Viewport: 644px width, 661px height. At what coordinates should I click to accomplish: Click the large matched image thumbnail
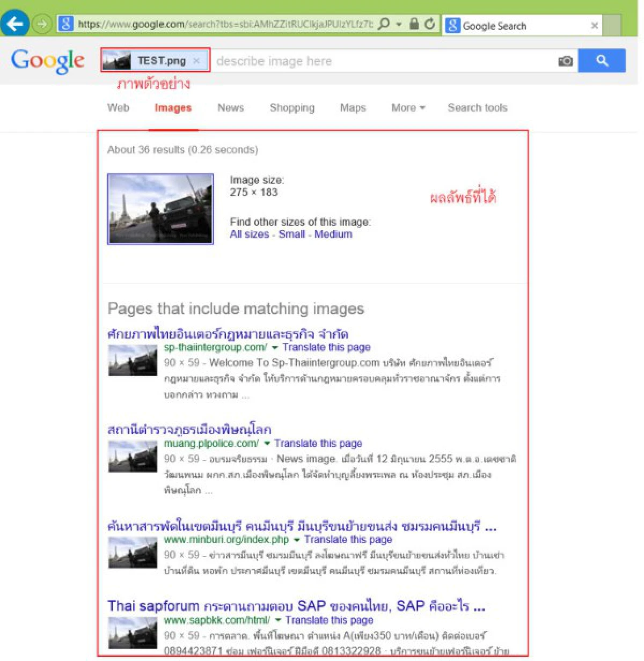pos(160,209)
